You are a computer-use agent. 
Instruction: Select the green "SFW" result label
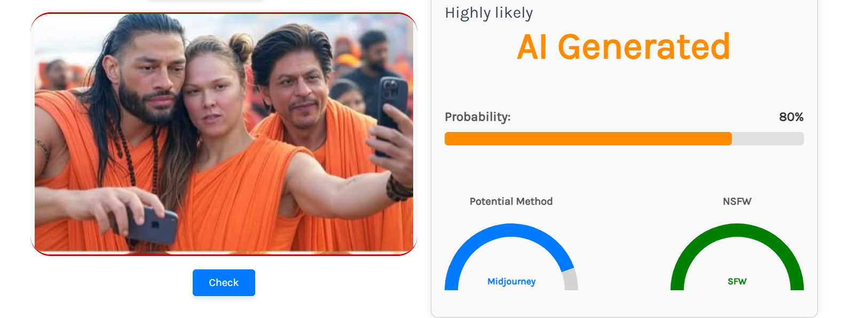click(x=737, y=282)
